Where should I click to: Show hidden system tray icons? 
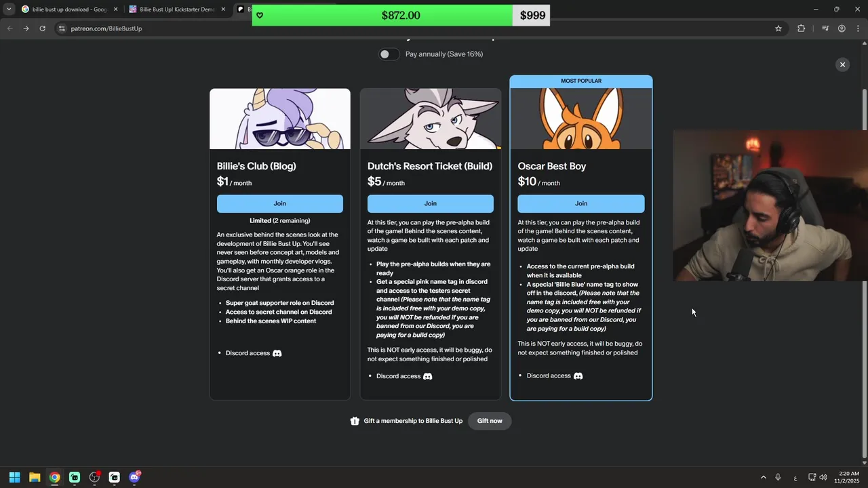[763, 477]
